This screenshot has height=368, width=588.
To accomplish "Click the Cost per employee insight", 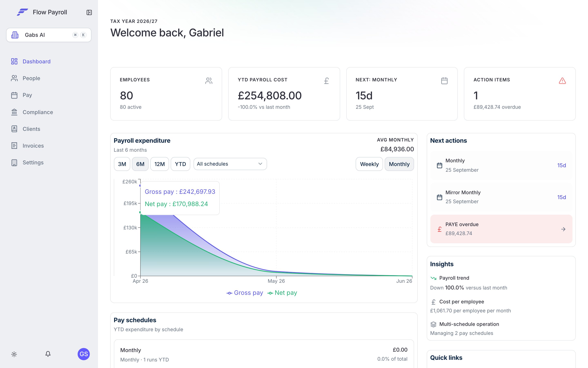I will tap(470, 306).
